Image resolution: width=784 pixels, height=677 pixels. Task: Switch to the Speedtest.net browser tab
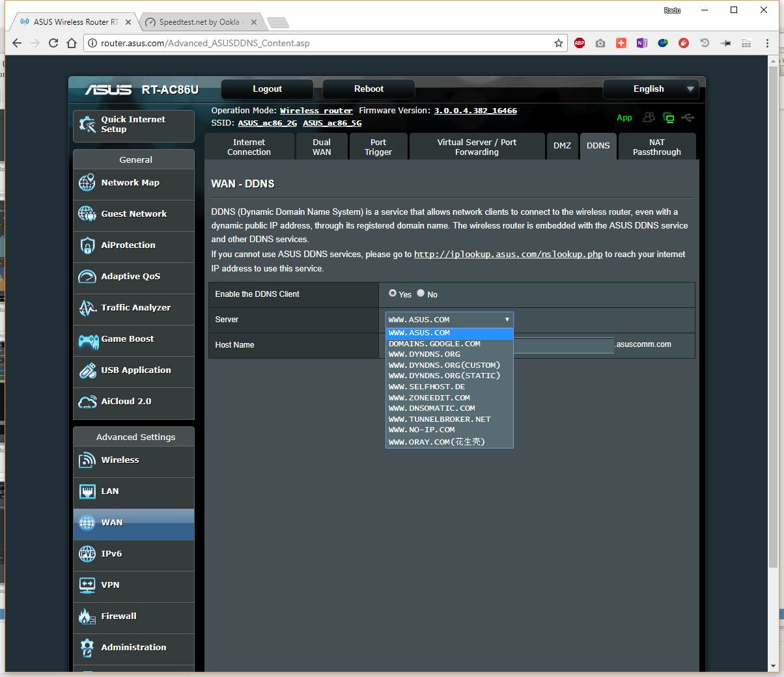pyautogui.click(x=200, y=22)
